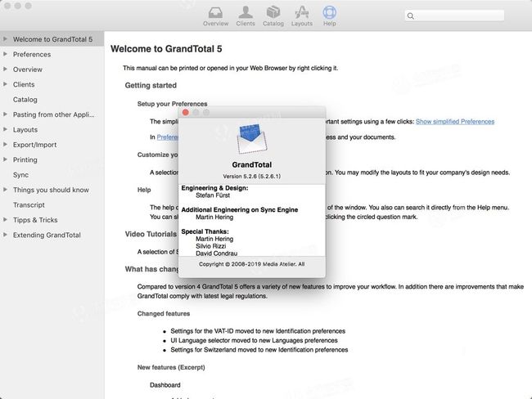Open the Layouts toolbar icon
The image size is (532, 399).
click(x=302, y=16)
